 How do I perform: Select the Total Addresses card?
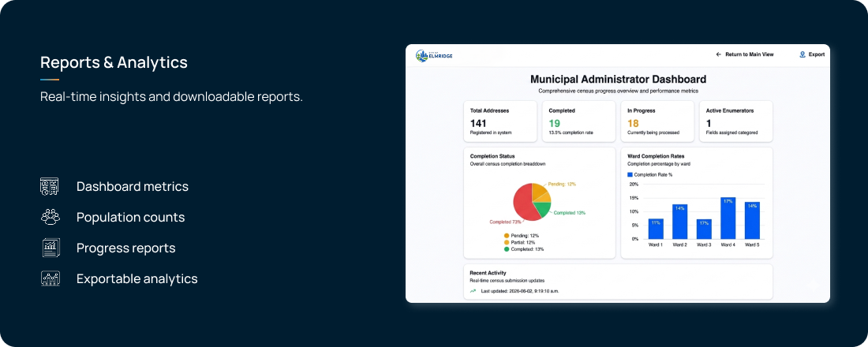click(500, 121)
